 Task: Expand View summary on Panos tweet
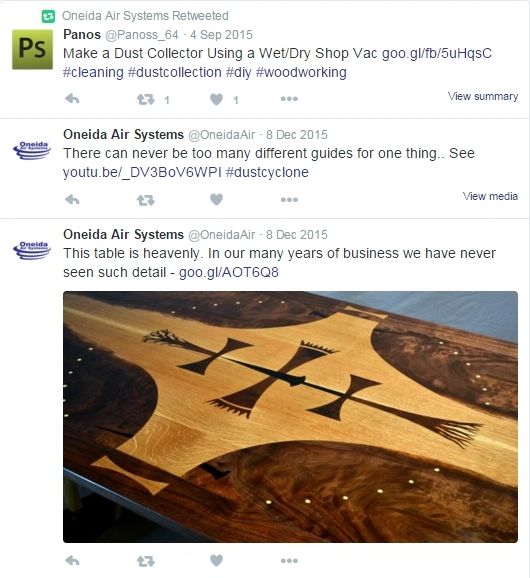(x=483, y=96)
